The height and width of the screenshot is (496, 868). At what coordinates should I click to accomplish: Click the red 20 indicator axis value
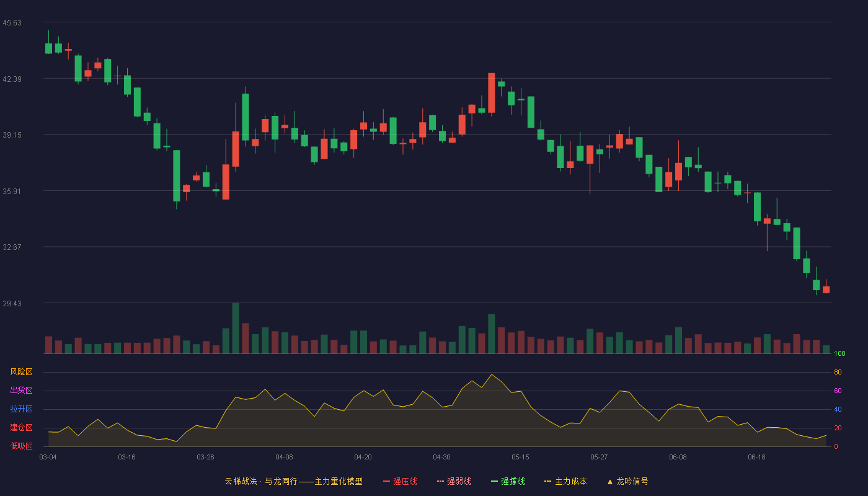click(838, 428)
